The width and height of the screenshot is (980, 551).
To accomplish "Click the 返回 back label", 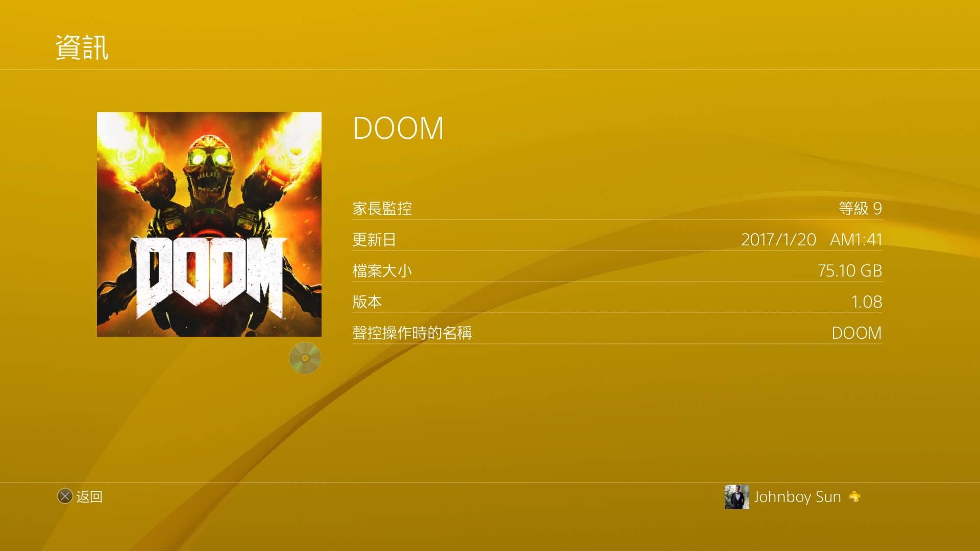I will point(89,496).
